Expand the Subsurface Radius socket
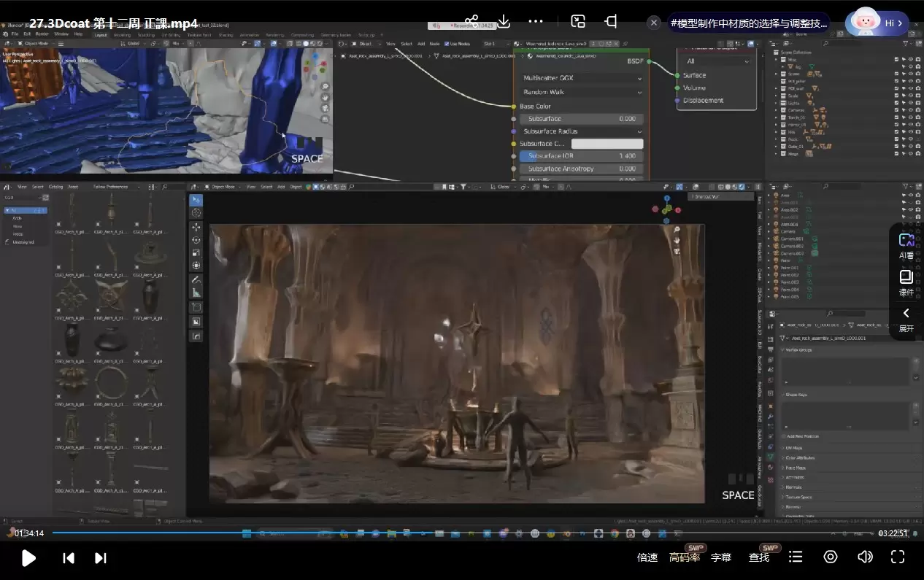Screen dimensions: 924x580 (582, 131)
